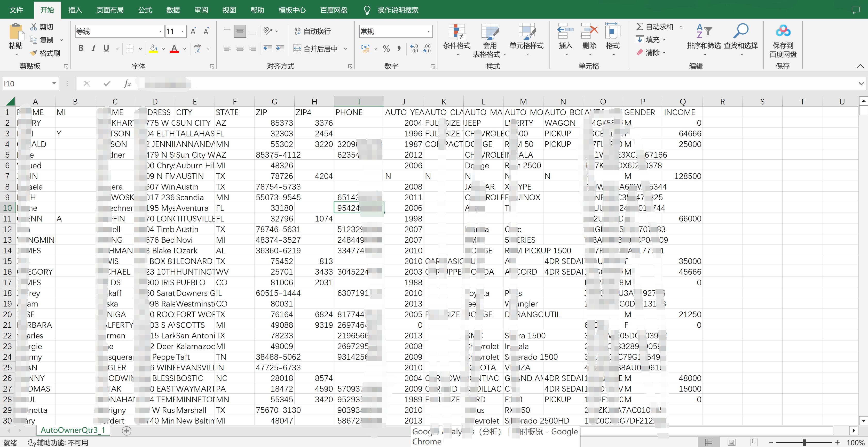Increase decimal places icon
This screenshot has width=868, height=447.
[414, 49]
